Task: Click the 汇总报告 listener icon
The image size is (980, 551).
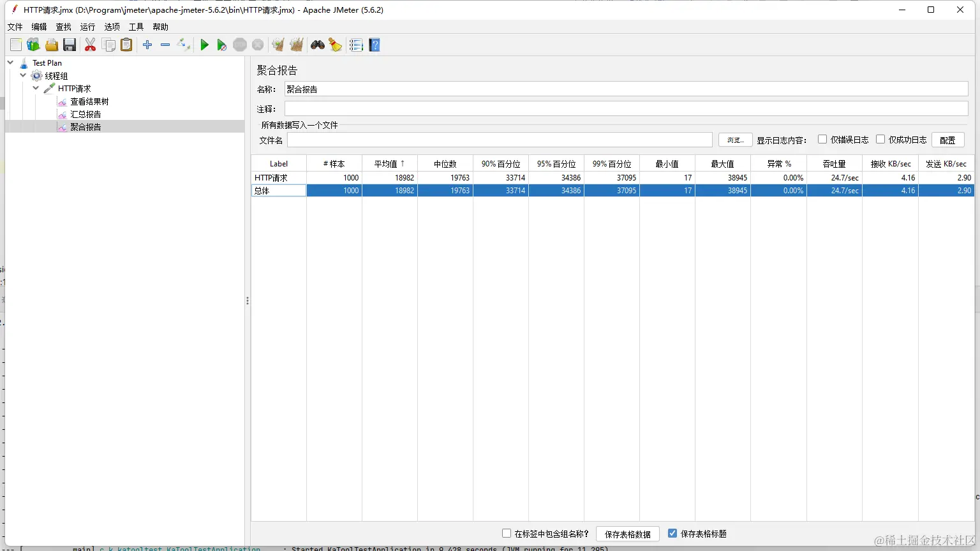Action: tap(62, 114)
